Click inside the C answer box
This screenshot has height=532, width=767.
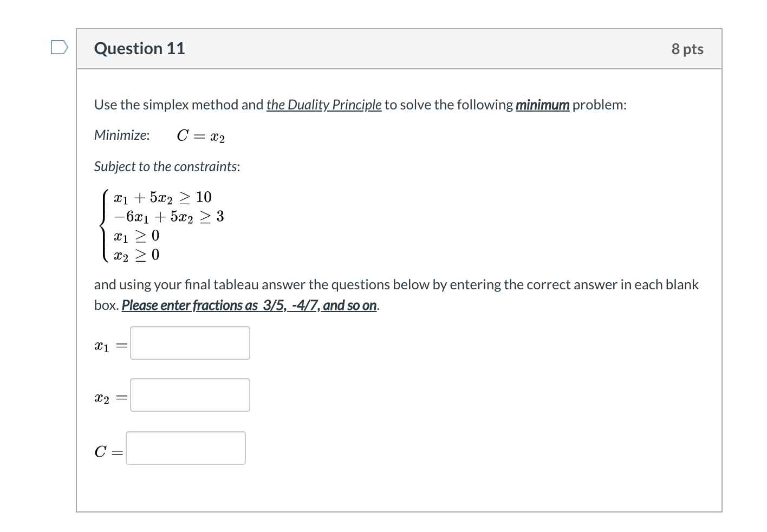(185, 447)
